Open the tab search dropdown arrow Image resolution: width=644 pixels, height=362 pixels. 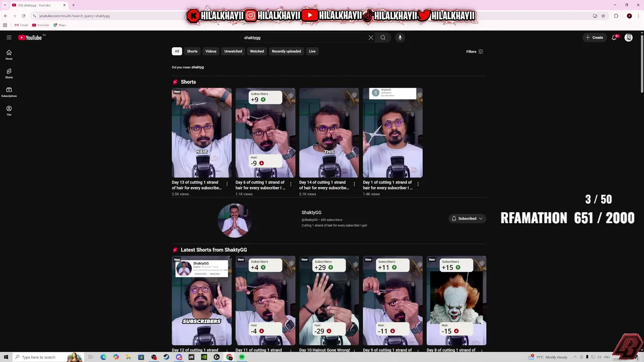click(x=6, y=5)
